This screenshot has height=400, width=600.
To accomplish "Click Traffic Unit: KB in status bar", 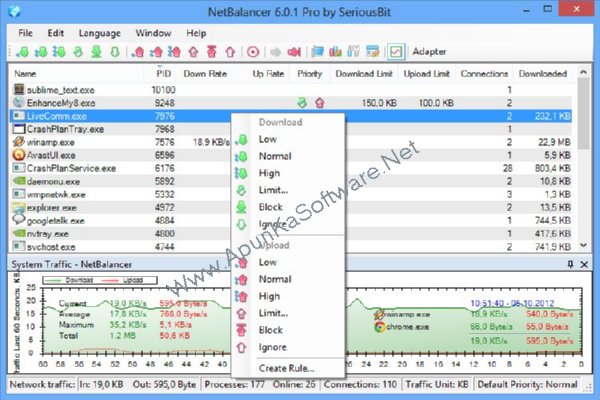I will tap(437, 384).
